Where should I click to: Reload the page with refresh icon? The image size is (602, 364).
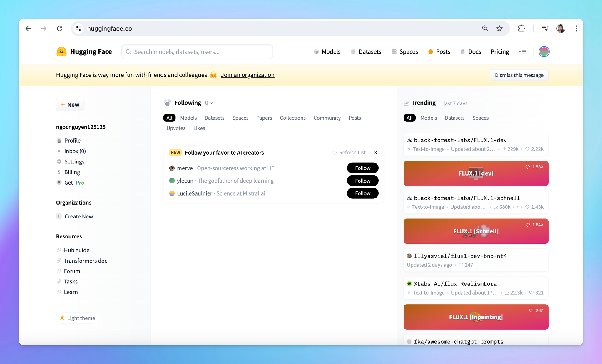click(x=60, y=29)
